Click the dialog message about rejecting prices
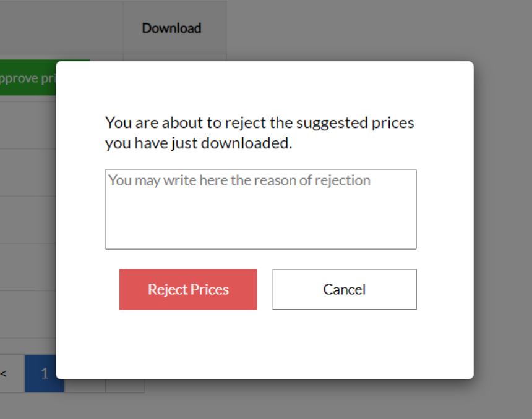 point(260,132)
